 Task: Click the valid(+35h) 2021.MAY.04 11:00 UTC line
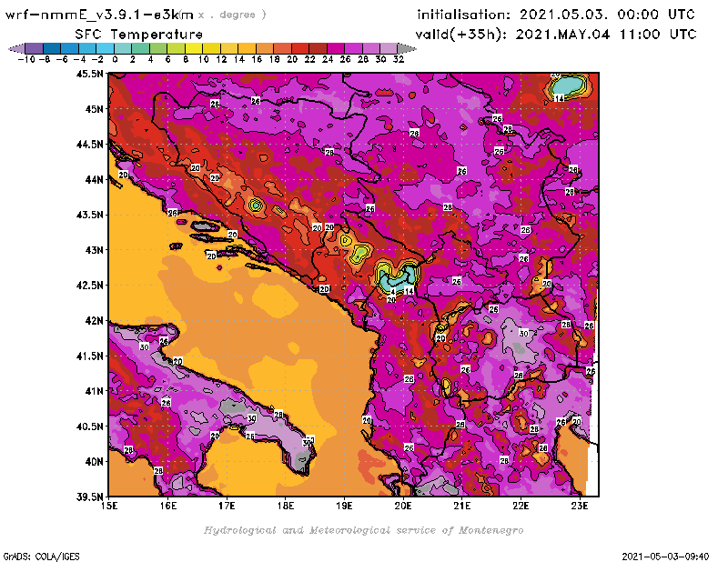click(556, 35)
